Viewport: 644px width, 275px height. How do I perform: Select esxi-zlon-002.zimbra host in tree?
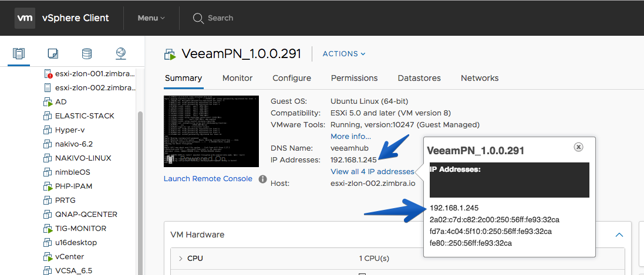pyautogui.click(x=95, y=87)
